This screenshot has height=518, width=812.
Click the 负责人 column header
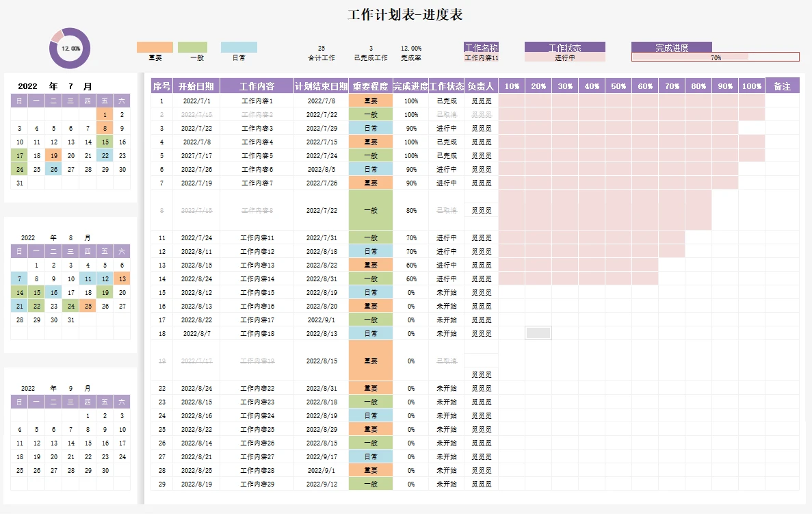(481, 86)
